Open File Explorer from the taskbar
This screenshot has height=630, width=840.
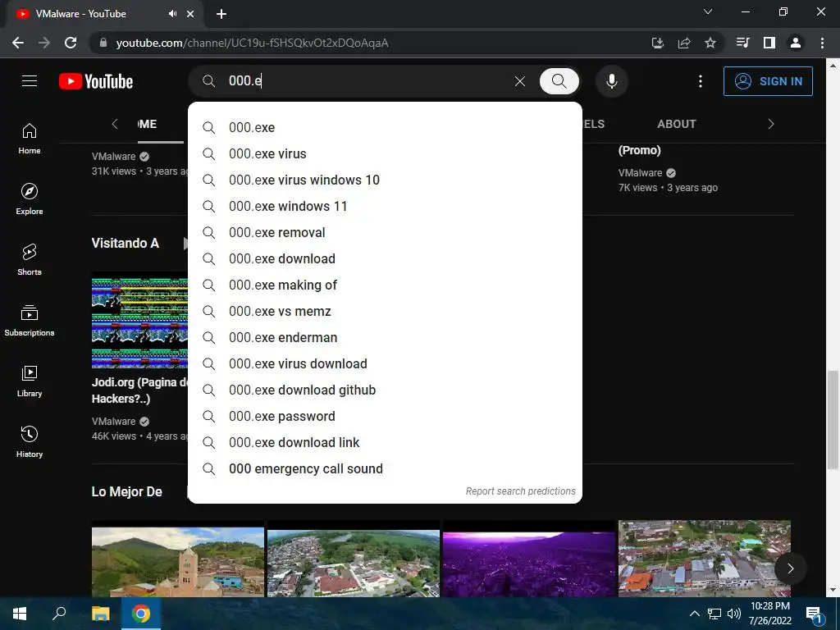click(x=101, y=614)
